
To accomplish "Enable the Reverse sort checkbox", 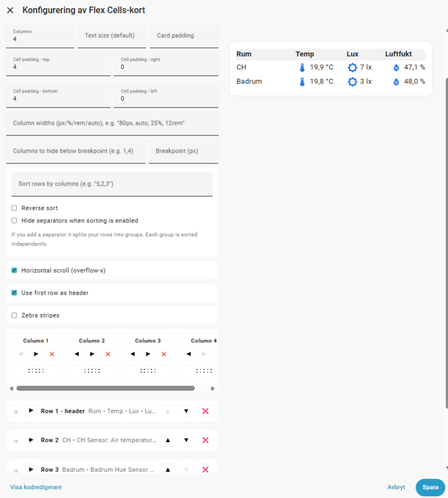I will [x=14, y=208].
